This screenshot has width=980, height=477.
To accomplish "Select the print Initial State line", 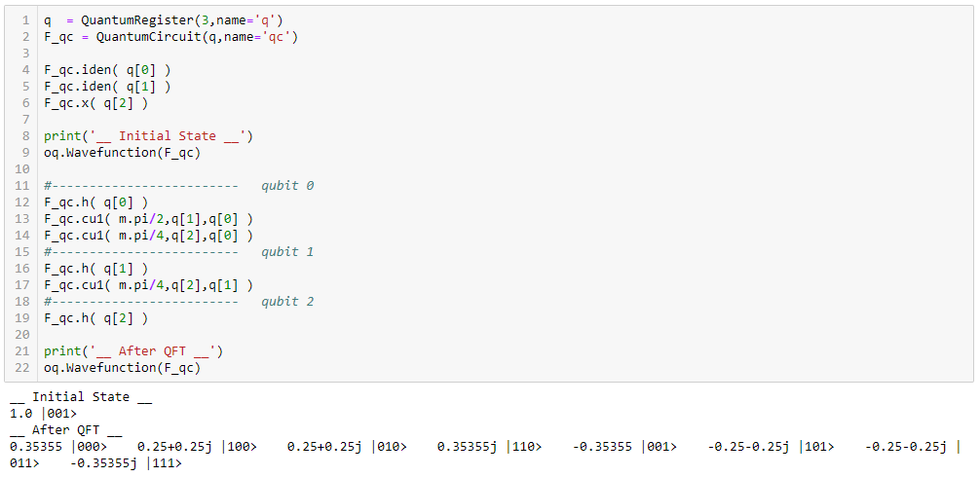I will pos(149,136).
